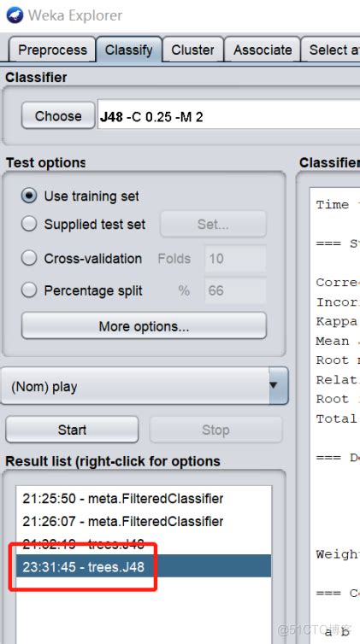Click the classifier output text area
Screen dimensions: 360x644
point(335,415)
